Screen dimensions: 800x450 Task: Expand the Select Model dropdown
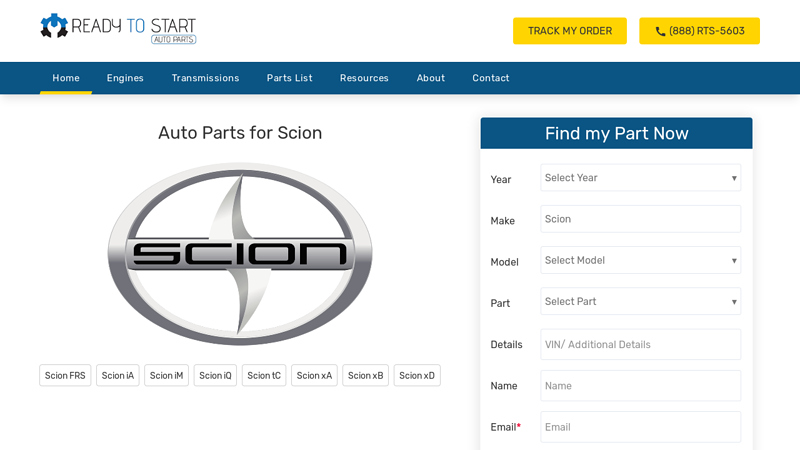(640, 260)
